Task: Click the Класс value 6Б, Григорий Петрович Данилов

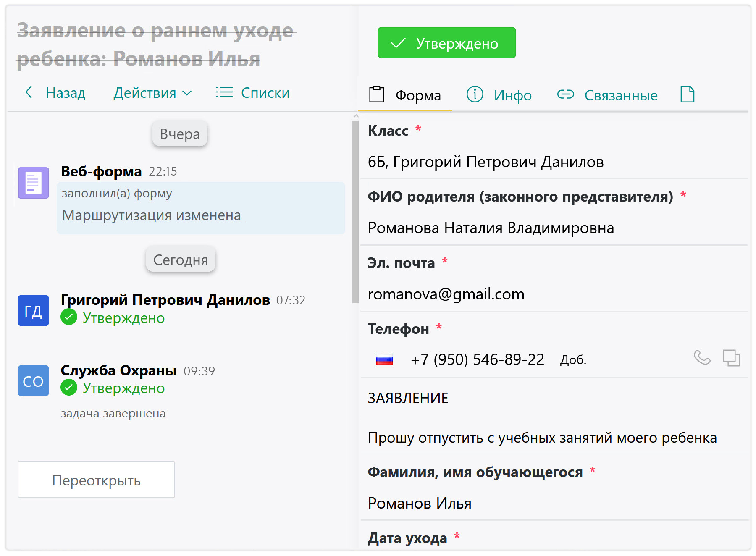Action: (486, 162)
